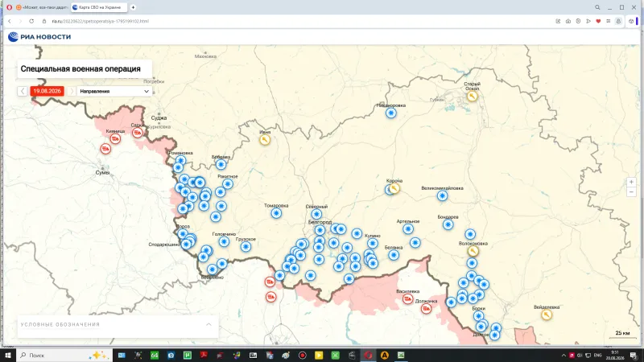The height and width of the screenshot is (362, 644).
Task: Click the yellow marker at Старый Оскол
Action: click(x=472, y=97)
